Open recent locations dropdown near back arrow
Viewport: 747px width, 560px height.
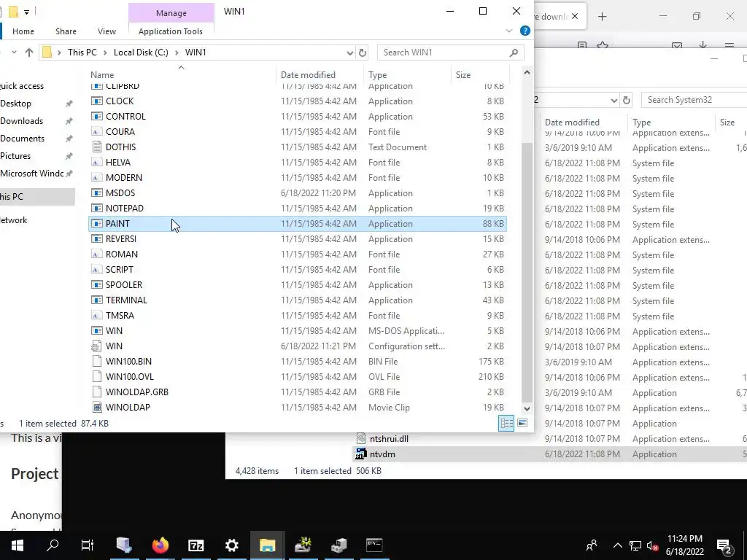(14, 52)
